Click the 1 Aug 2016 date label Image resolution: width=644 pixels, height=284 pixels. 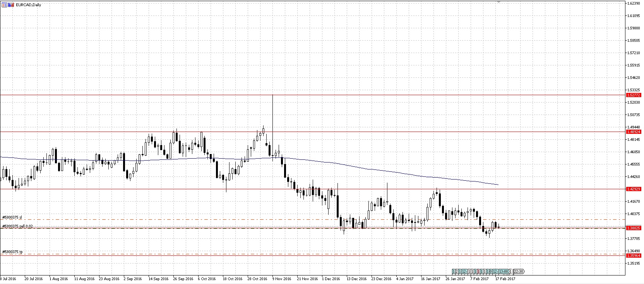59,279
